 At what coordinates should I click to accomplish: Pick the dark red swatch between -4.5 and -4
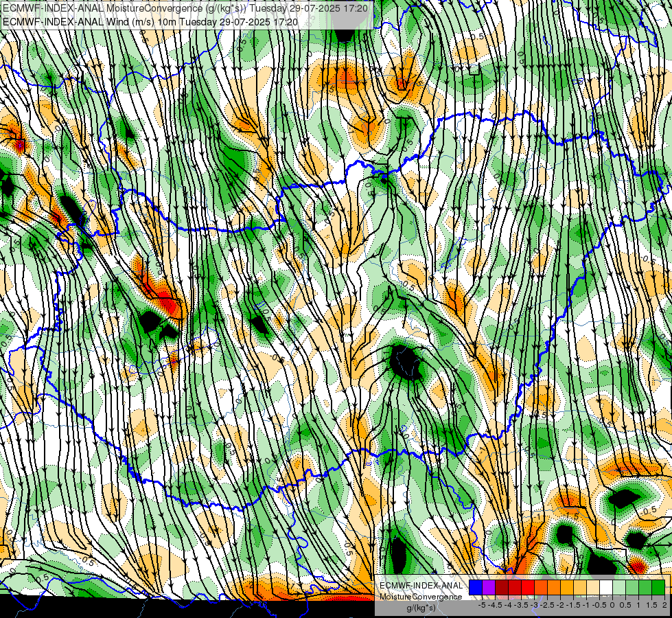point(502,588)
